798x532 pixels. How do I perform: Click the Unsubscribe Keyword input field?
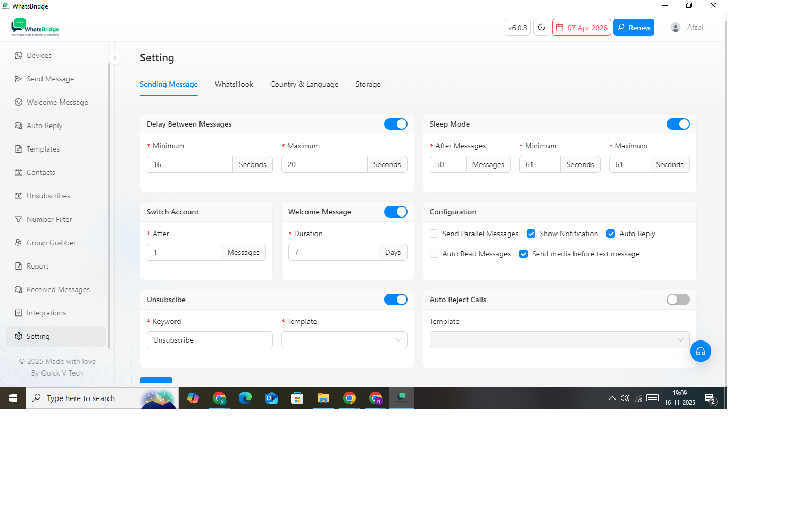tap(210, 340)
